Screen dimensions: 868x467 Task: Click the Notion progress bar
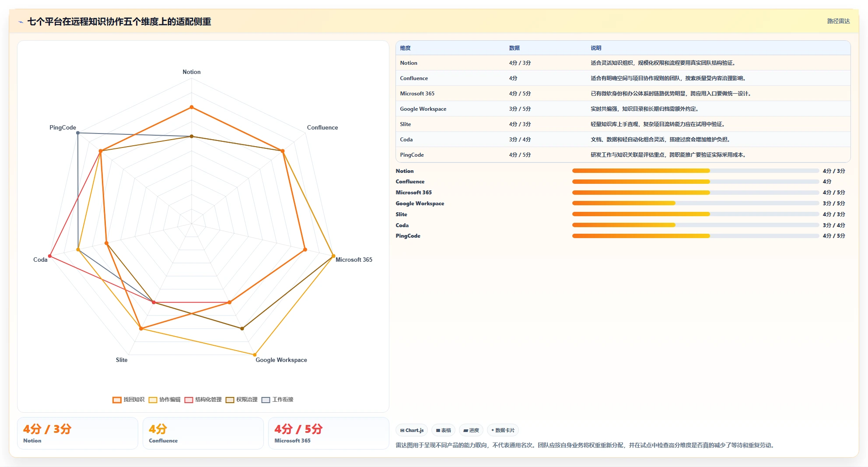pos(696,171)
